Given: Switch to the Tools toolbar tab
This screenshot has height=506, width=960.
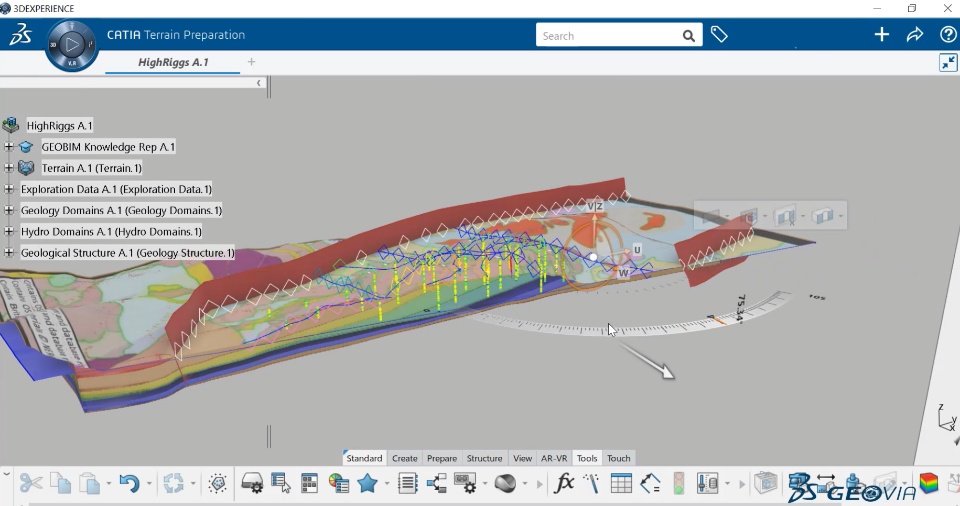Looking at the screenshot, I should (587, 458).
